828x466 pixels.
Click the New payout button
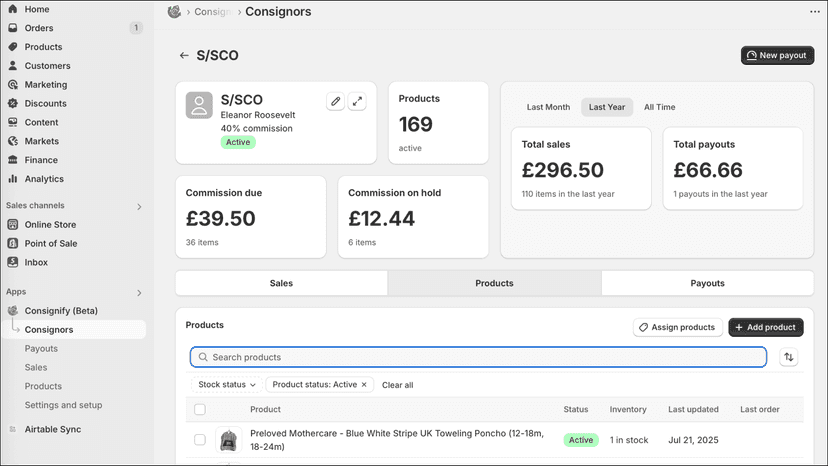click(777, 55)
